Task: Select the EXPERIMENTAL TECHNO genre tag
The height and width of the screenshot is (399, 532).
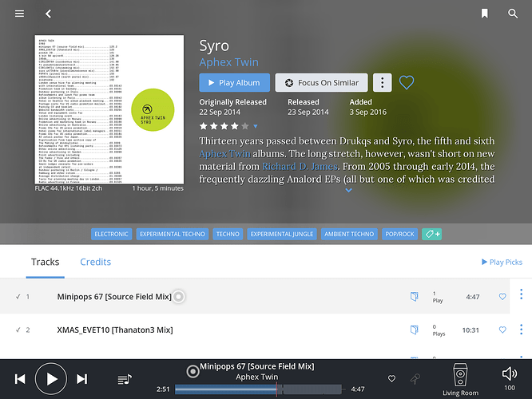Action: tap(173, 235)
